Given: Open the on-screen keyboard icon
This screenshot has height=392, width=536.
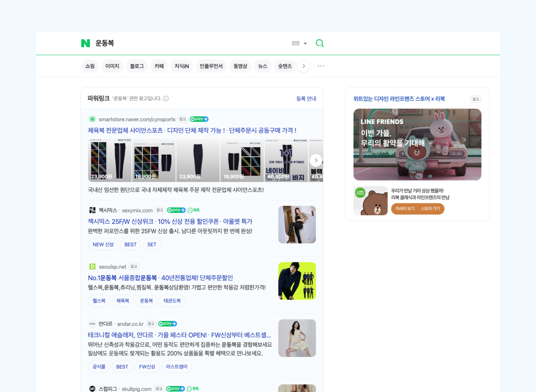Looking at the screenshot, I should click(295, 43).
